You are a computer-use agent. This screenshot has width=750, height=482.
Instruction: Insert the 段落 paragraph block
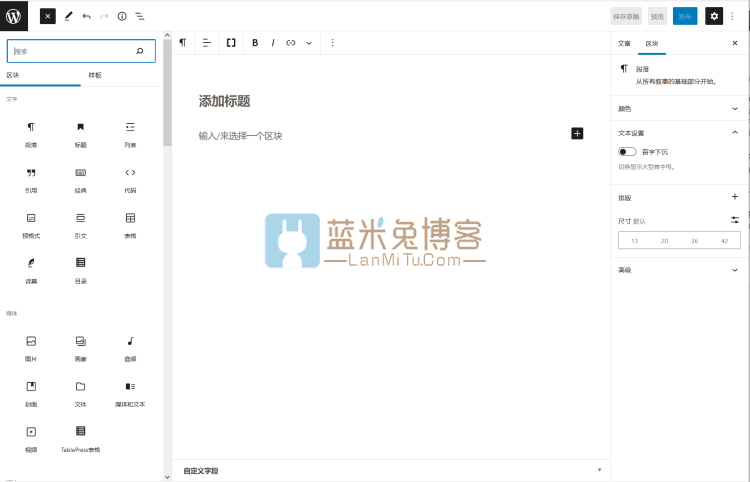[31, 134]
